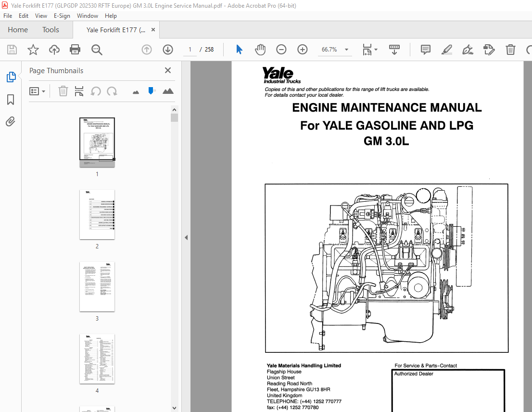The width and height of the screenshot is (532, 412).
Task: Open the Find text magnifier icon
Action: (97, 50)
